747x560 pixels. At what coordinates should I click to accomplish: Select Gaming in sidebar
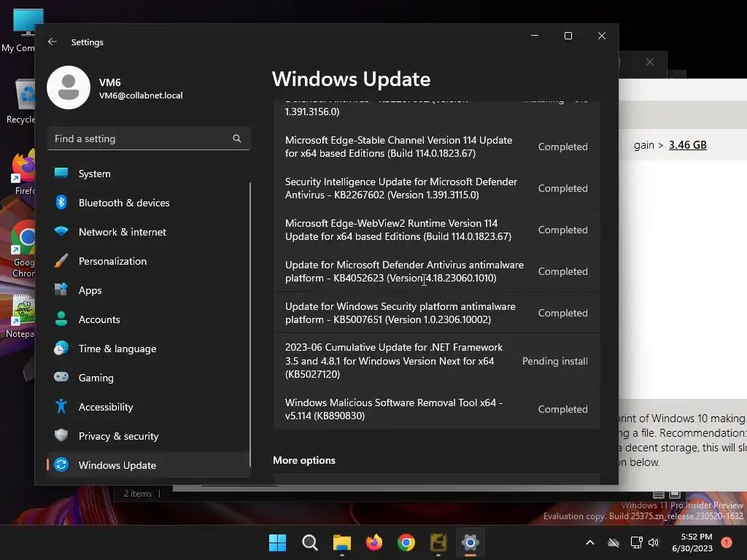[x=148, y=378]
